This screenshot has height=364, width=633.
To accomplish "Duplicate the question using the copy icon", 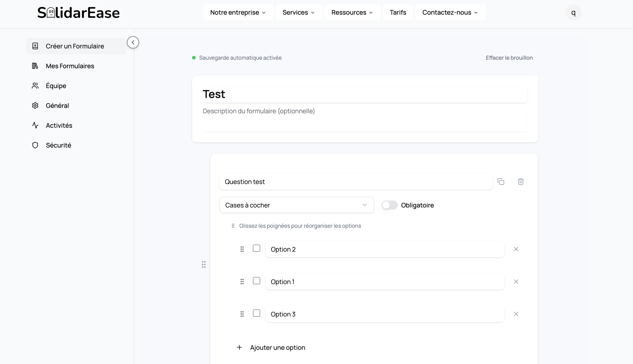I will click(x=501, y=182).
